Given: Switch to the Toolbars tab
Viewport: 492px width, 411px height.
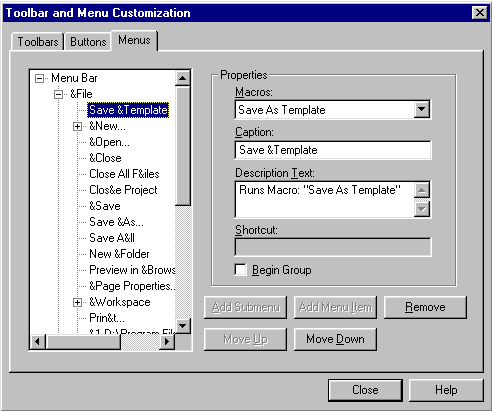Looking at the screenshot, I should coord(37,42).
